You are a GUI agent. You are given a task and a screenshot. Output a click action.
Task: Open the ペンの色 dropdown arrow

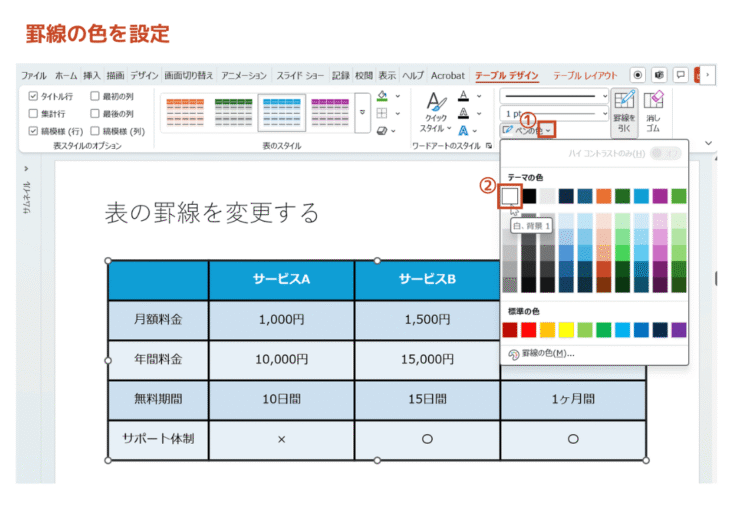[x=549, y=130]
